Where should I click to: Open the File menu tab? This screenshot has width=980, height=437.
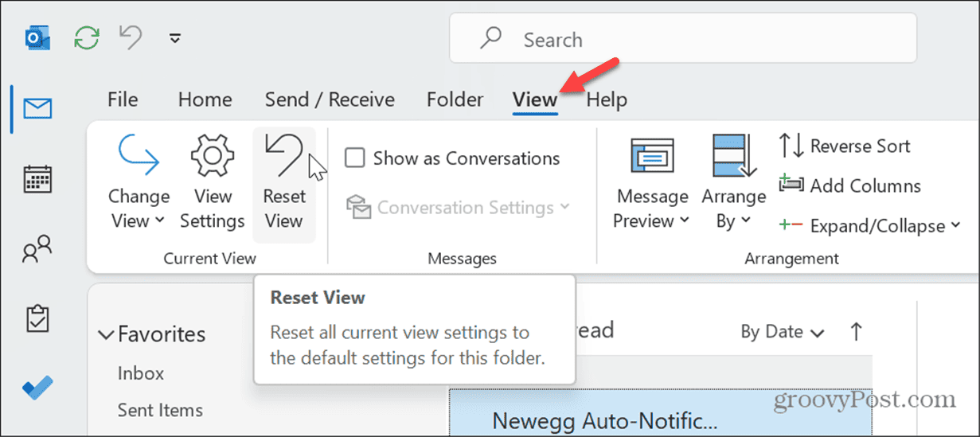pyautogui.click(x=123, y=99)
